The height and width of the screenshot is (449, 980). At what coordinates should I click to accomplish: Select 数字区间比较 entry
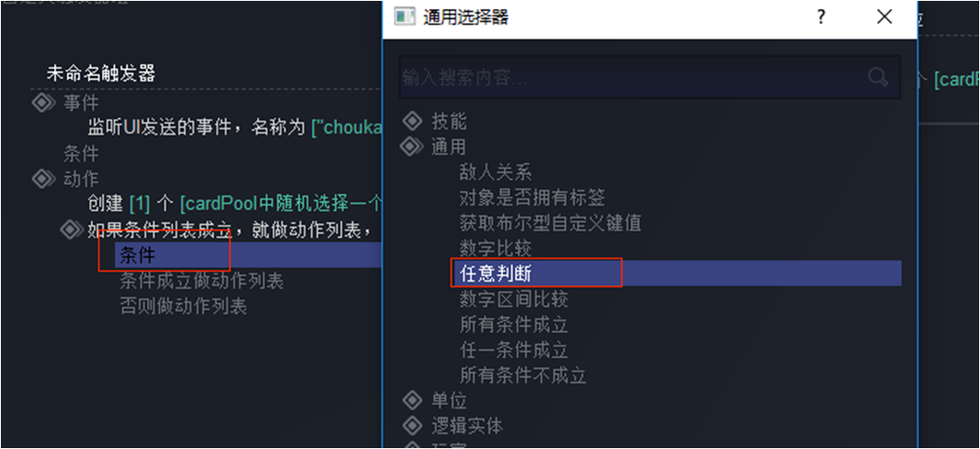(x=513, y=299)
